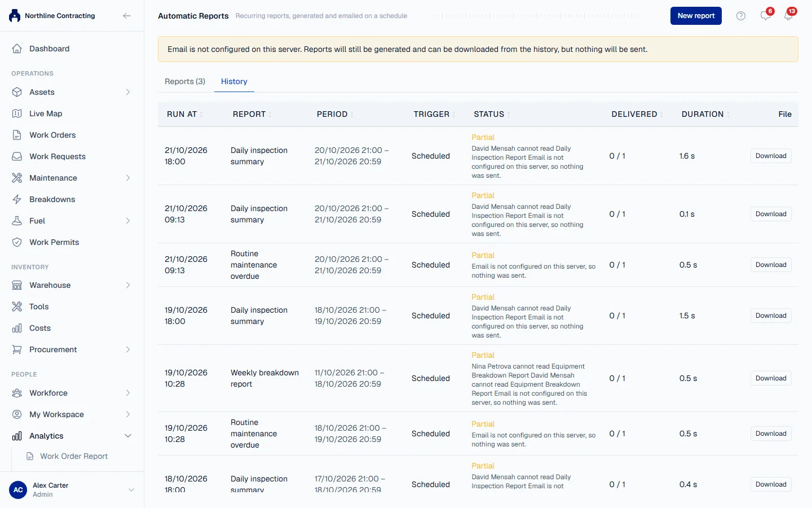Click '11/10/2026 21:00 – 18/10/2026 20:59' period cell

(x=349, y=378)
